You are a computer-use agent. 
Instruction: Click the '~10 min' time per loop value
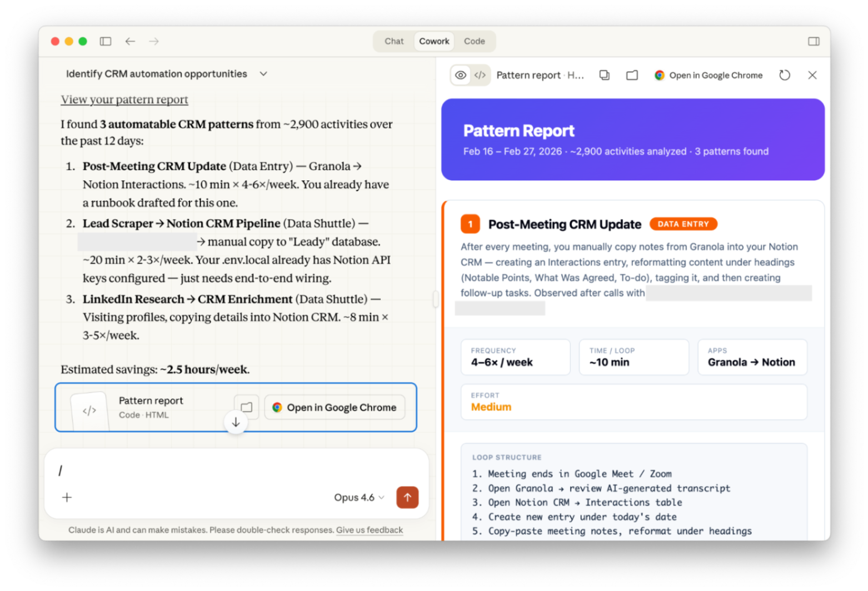pos(610,362)
